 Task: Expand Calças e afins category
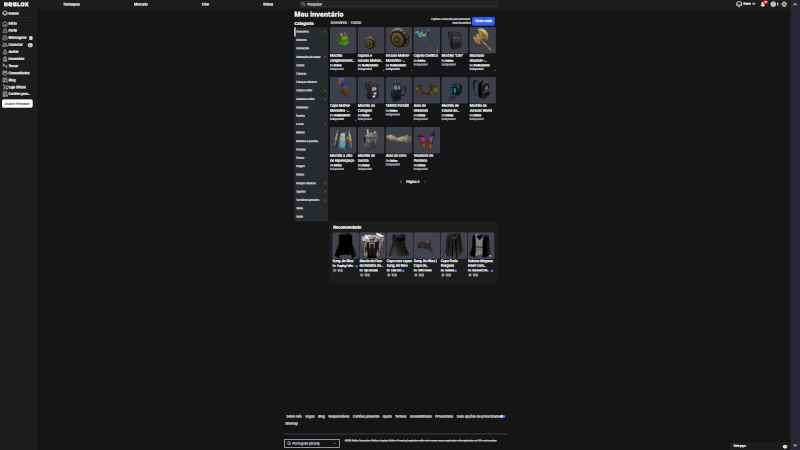click(x=325, y=90)
